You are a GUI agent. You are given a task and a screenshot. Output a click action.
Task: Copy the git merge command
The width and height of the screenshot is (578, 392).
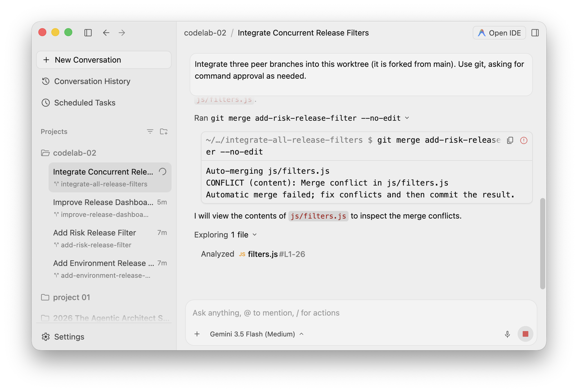click(510, 140)
